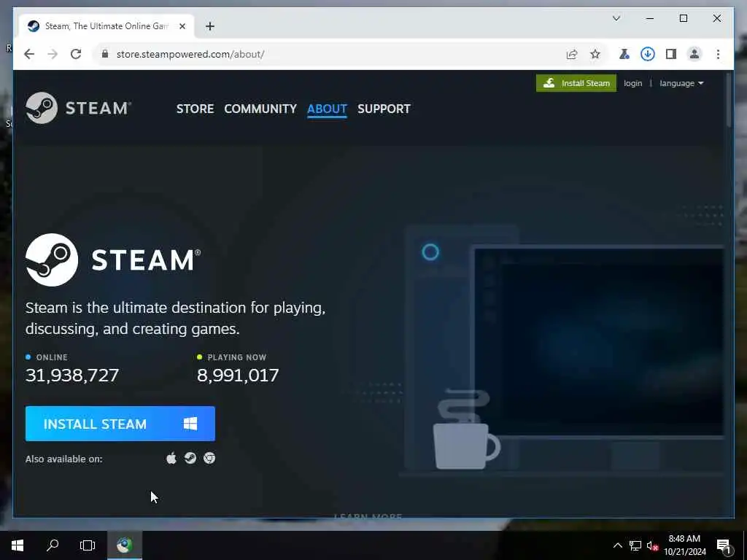747x560 pixels.
Task: Reload the Steam about page
Action: 76,54
